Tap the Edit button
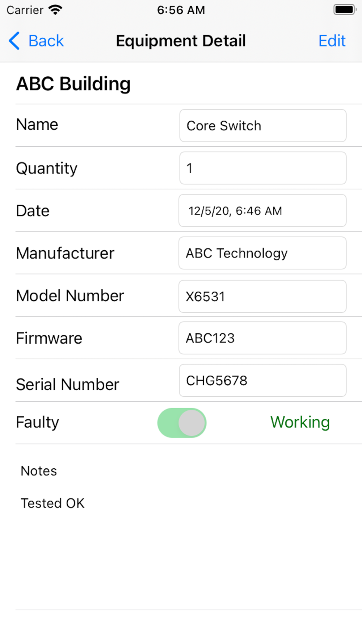This screenshot has height=644, width=362. pyautogui.click(x=332, y=41)
